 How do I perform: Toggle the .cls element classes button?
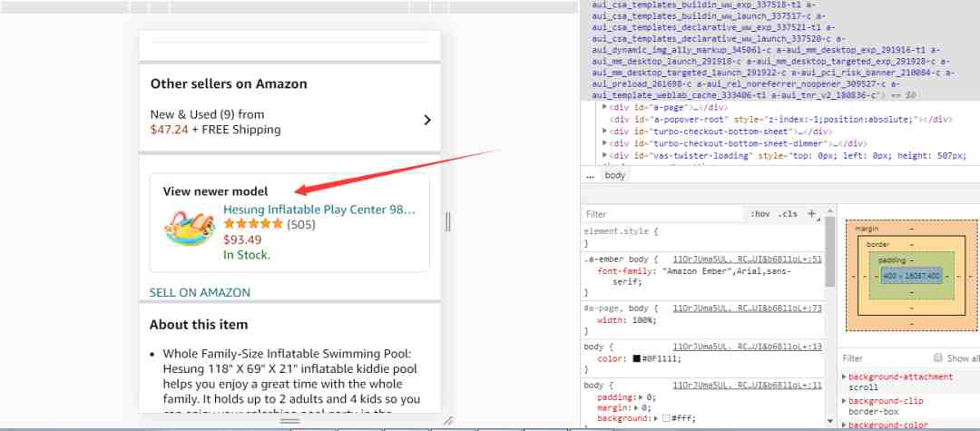pos(788,214)
